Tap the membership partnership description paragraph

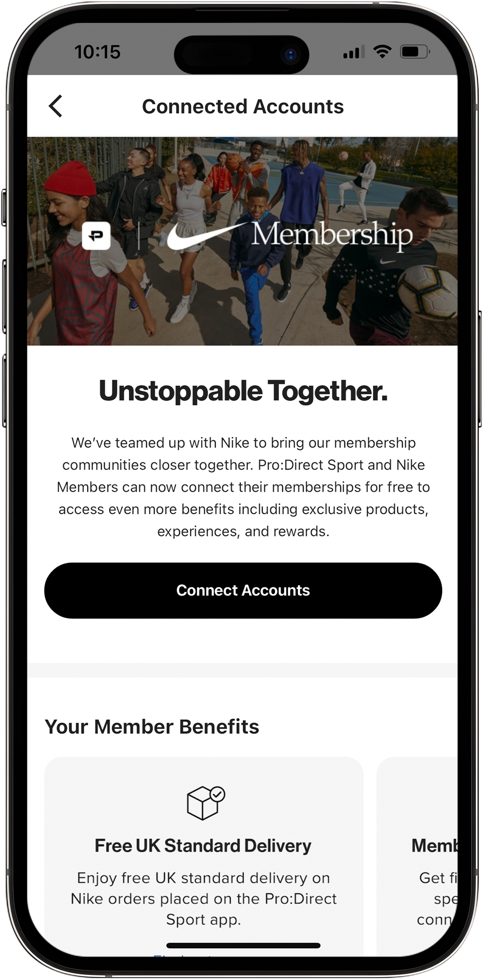[243, 487]
